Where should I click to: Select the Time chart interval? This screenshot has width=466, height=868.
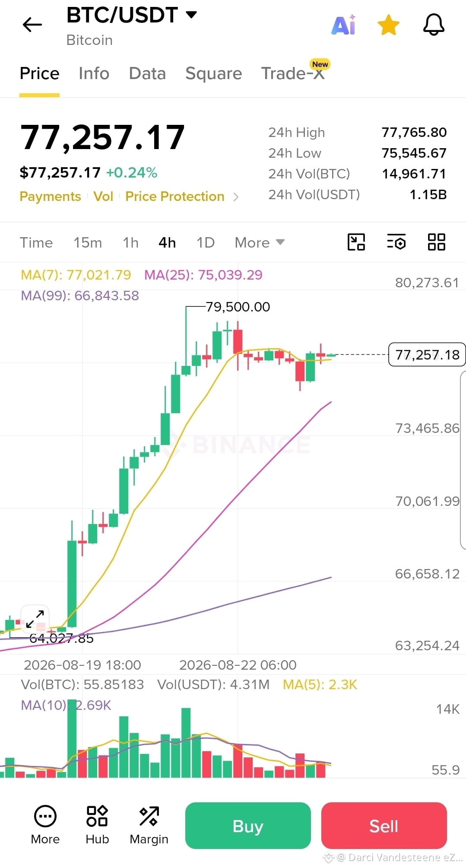point(36,242)
